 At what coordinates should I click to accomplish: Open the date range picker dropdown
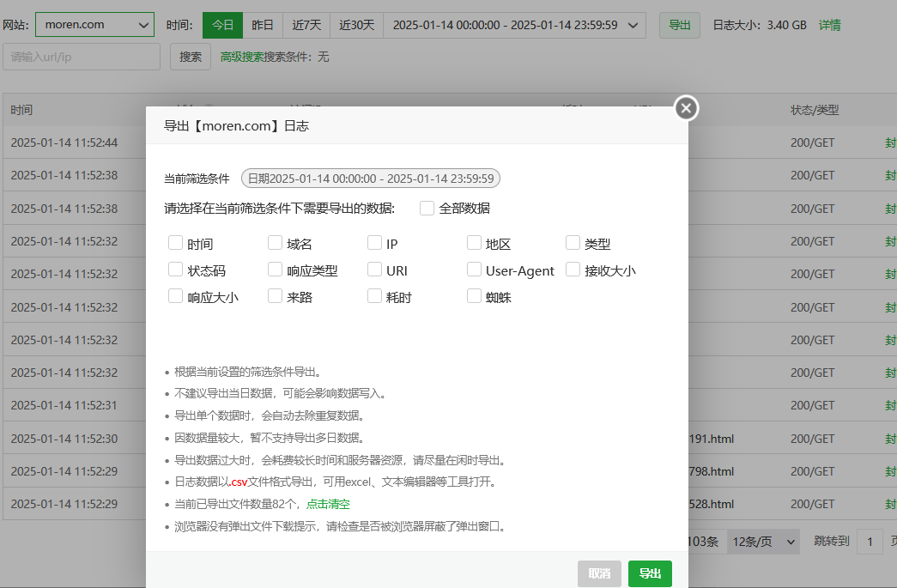[514, 25]
